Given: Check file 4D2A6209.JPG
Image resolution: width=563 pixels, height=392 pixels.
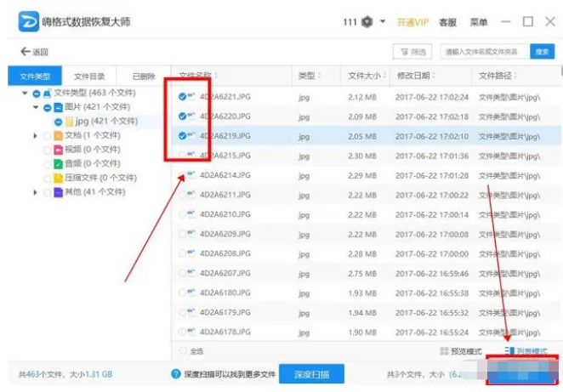Looking at the screenshot, I should pos(182,234).
